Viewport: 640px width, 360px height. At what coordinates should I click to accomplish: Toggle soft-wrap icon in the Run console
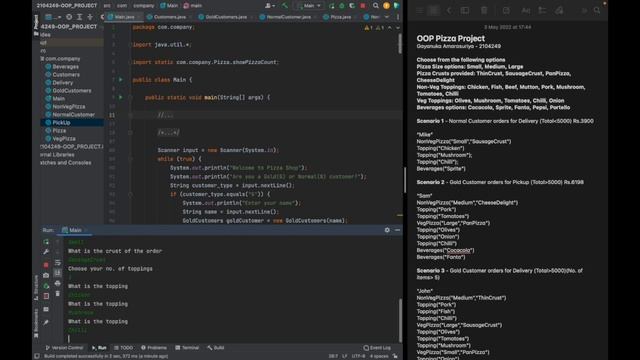coord(58,262)
